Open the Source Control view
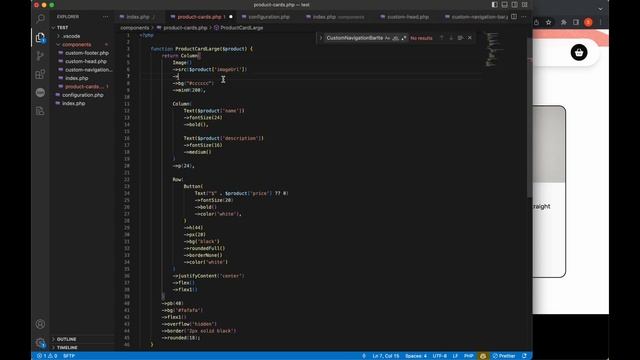This screenshot has width=640, height=360. point(40,56)
